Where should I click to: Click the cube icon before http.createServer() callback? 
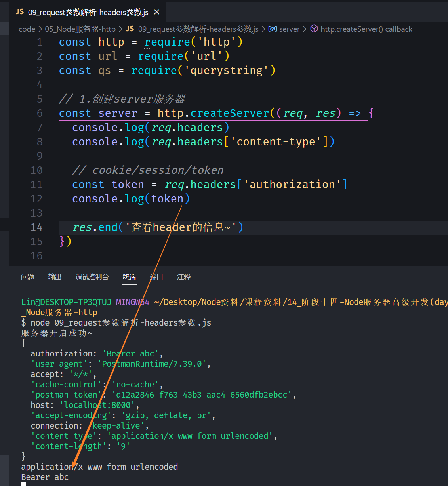click(x=314, y=29)
